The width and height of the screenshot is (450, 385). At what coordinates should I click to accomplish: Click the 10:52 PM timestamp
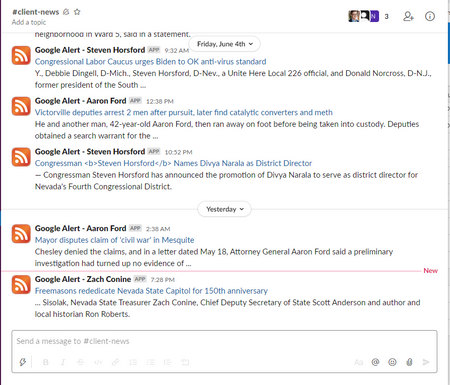[x=178, y=152]
